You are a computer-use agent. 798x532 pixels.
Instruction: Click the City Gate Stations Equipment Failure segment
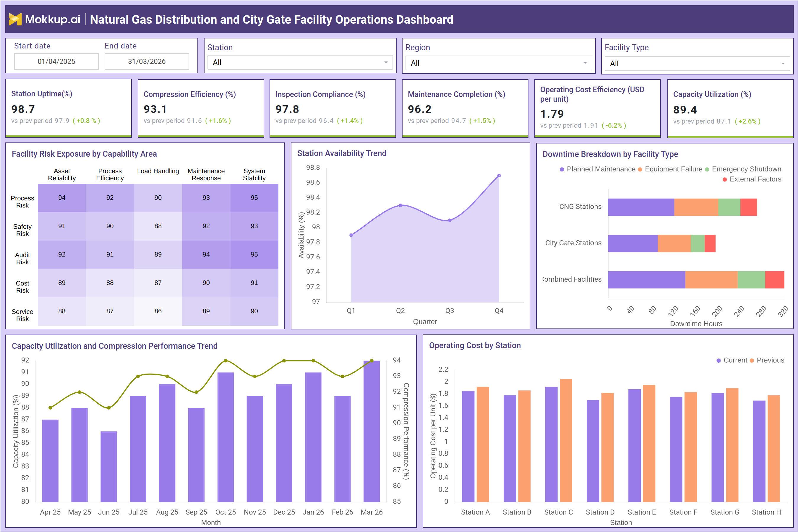(674, 243)
